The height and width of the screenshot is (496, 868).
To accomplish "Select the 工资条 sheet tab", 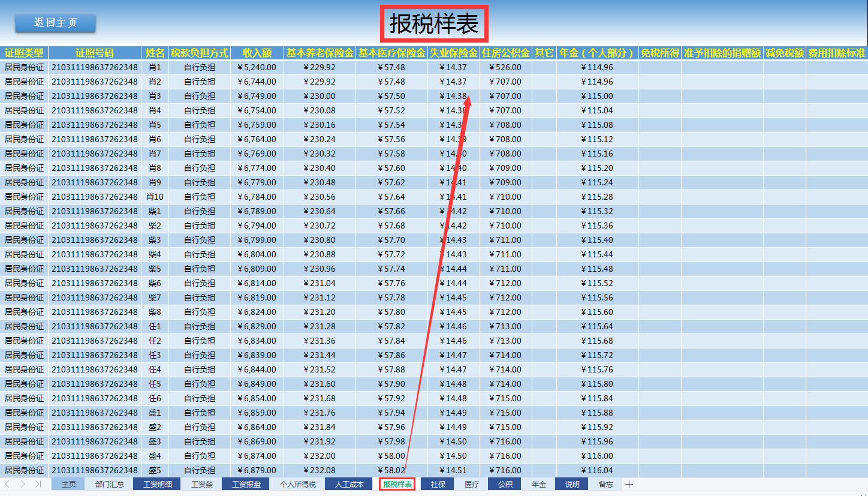I will (202, 484).
